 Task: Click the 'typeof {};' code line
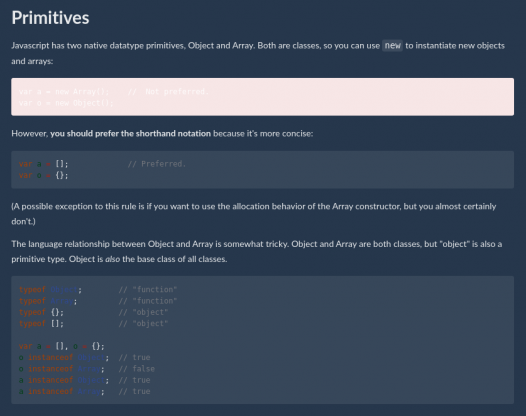(x=41, y=312)
